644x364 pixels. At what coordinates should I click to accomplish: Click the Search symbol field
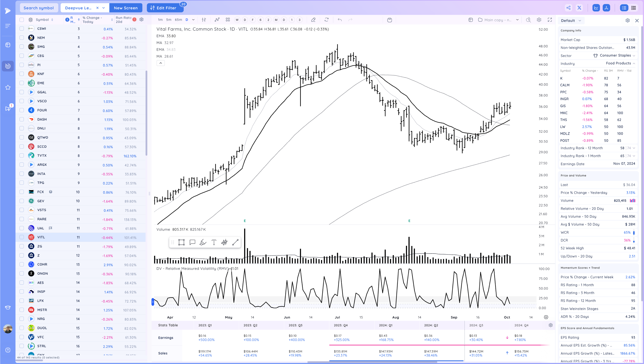pos(38,8)
